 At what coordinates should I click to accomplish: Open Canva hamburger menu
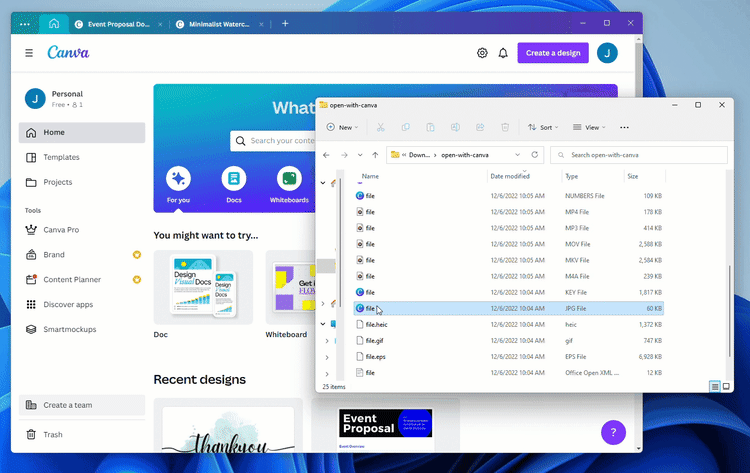click(29, 53)
